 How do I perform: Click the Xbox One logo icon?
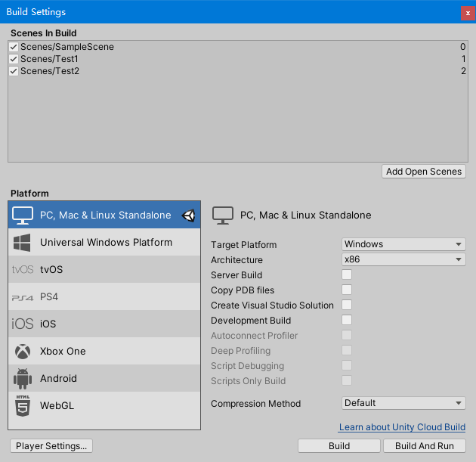click(23, 352)
